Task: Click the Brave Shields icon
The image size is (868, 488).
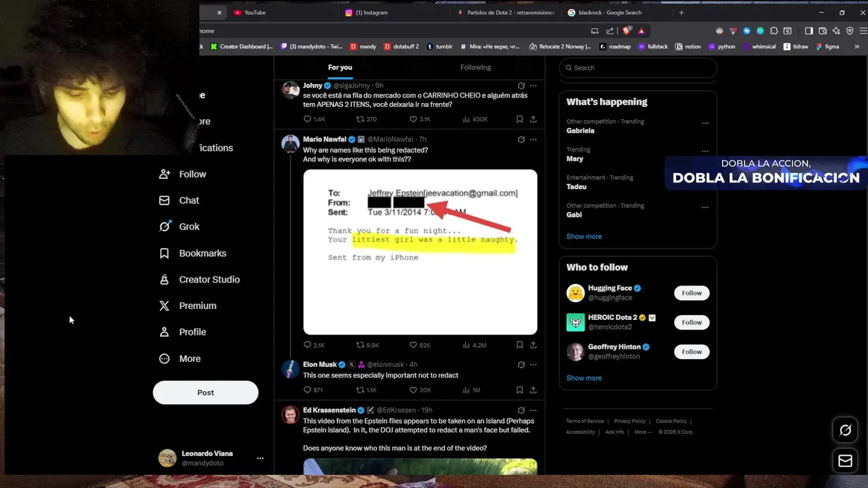Action: click(627, 30)
